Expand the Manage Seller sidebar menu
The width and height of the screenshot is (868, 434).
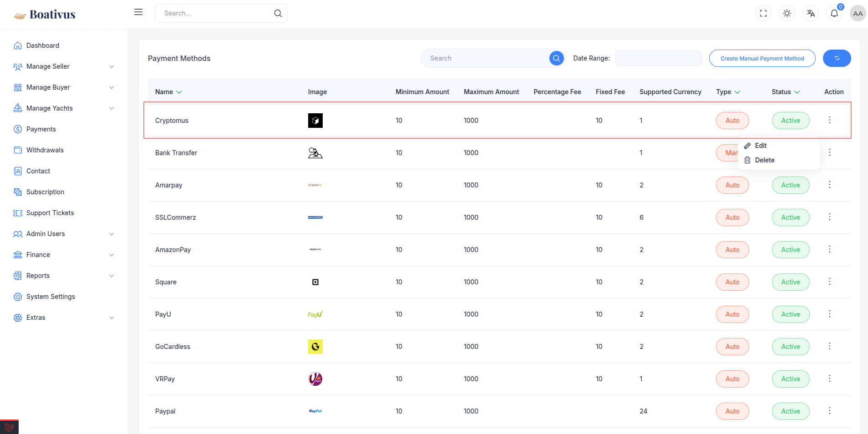coord(64,66)
